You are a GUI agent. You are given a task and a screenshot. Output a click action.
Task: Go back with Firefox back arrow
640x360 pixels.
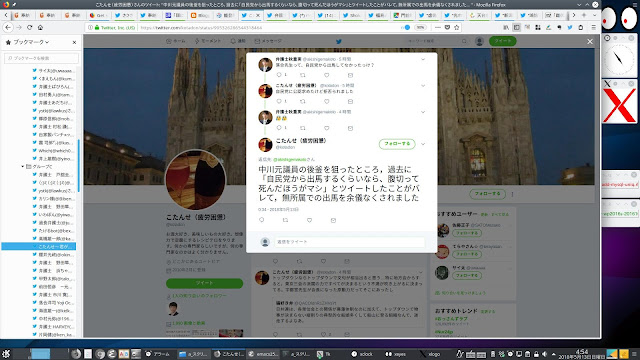click(x=8, y=27)
